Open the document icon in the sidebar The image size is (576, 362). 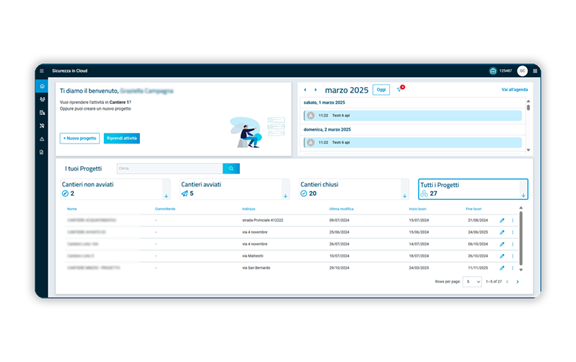42,152
